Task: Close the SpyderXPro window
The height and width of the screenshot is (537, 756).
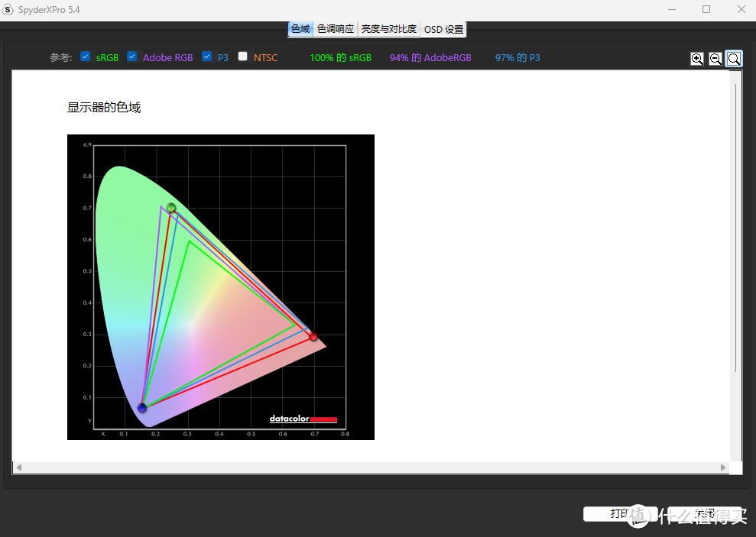Action: tap(741, 10)
